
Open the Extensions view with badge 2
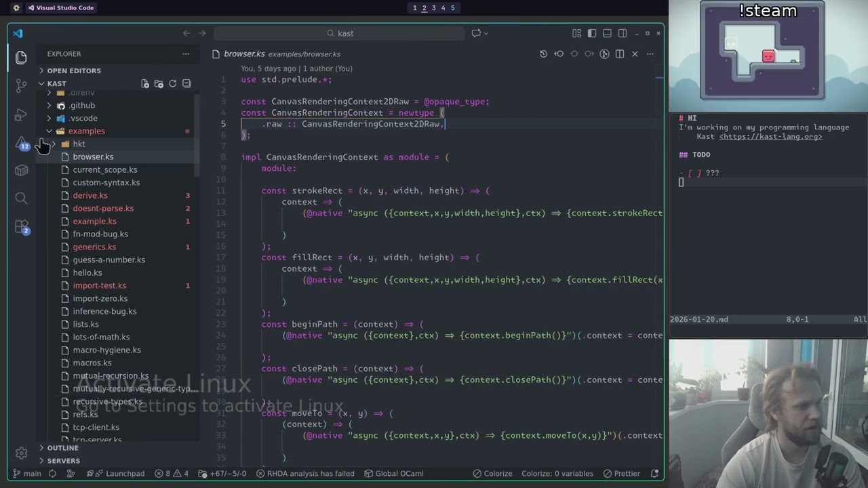[21, 226]
